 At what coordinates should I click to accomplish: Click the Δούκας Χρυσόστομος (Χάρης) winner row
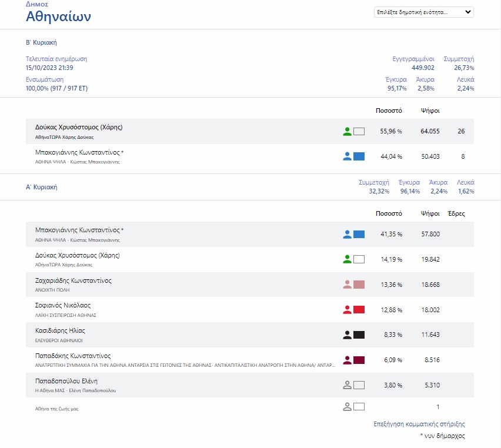[x=79, y=128]
